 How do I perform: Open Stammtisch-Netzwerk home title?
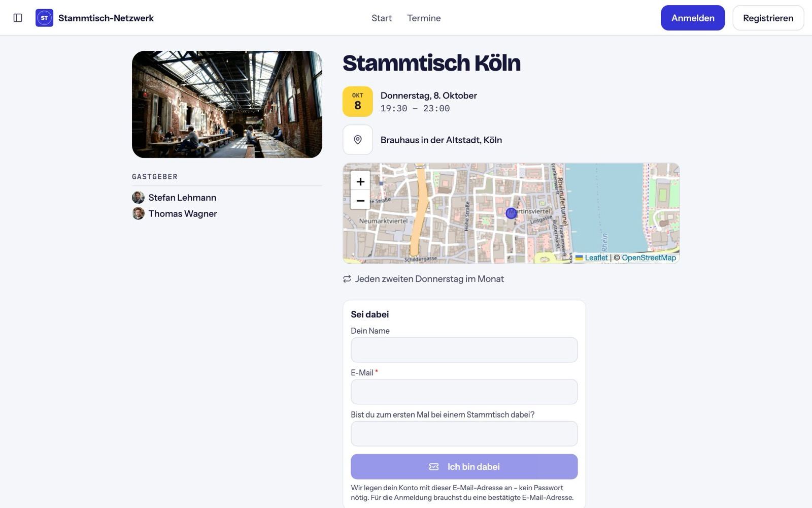tap(106, 18)
